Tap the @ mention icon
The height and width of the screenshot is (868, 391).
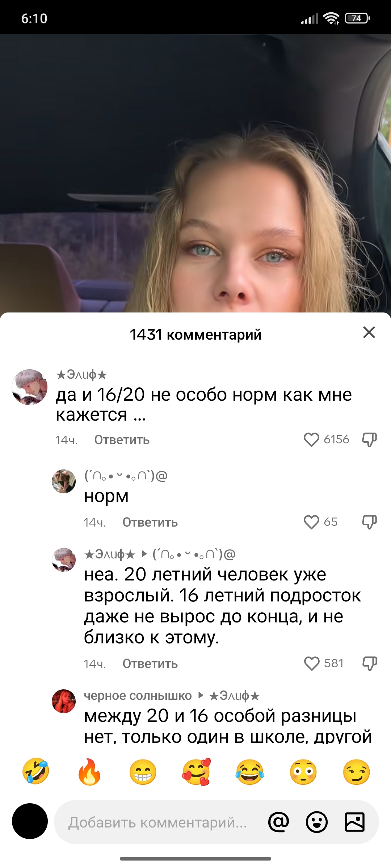(x=279, y=822)
